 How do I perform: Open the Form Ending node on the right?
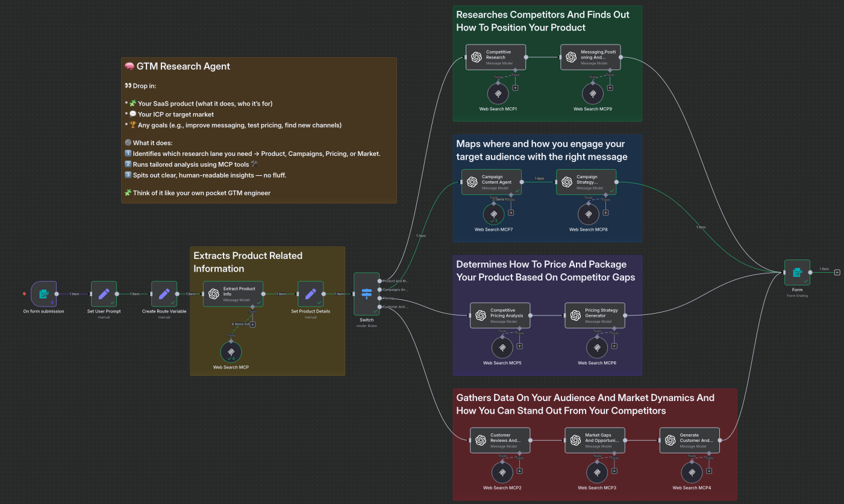pyautogui.click(x=797, y=272)
